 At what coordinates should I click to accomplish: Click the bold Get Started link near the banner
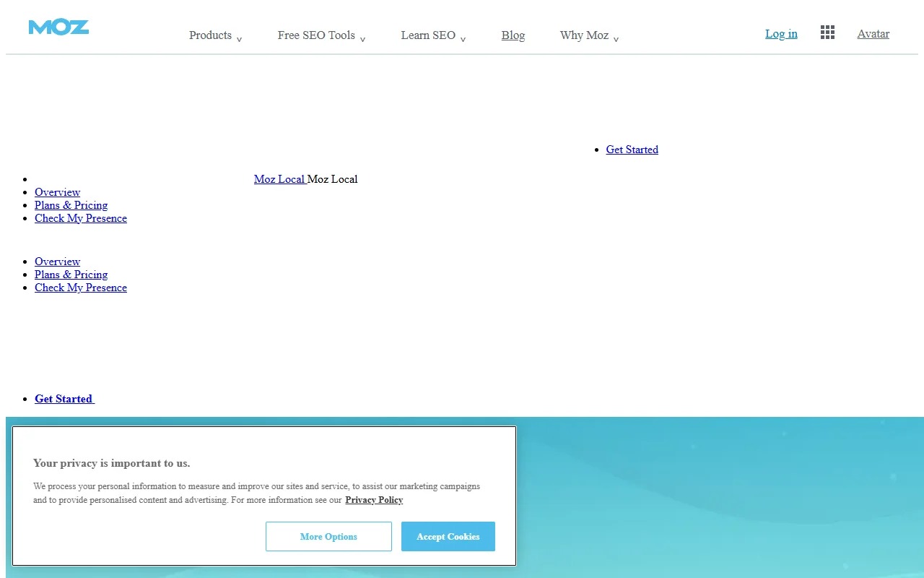[64, 398]
